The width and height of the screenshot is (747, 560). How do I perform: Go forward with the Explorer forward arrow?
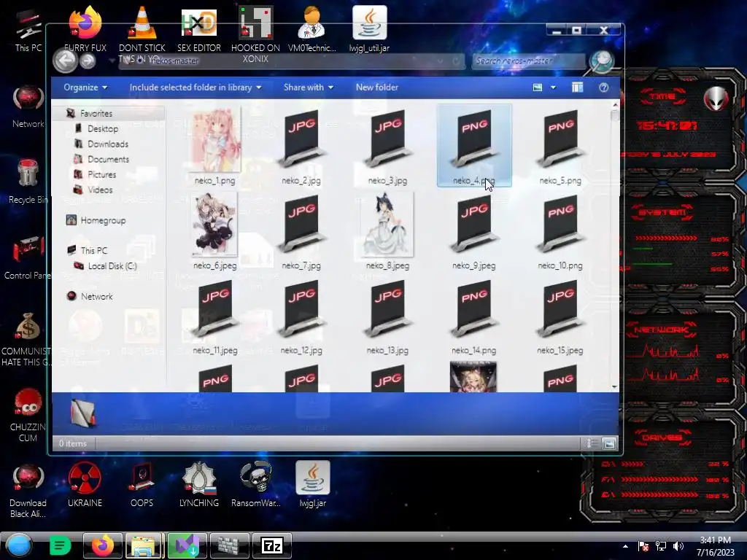(x=88, y=61)
